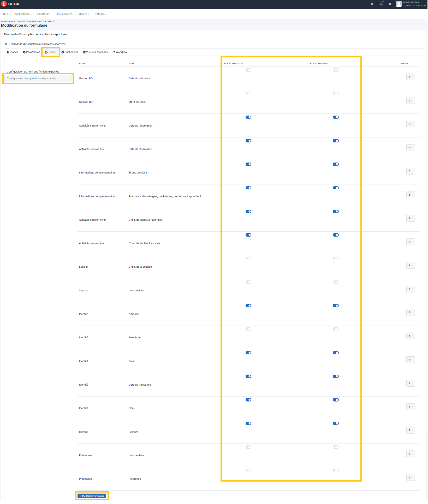
Task: Open the Publication tab
Action: click(x=70, y=52)
